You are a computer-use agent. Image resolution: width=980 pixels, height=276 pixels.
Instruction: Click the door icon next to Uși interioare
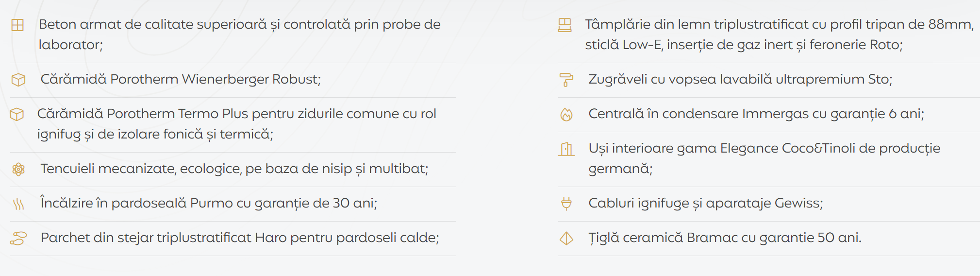(x=566, y=149)
